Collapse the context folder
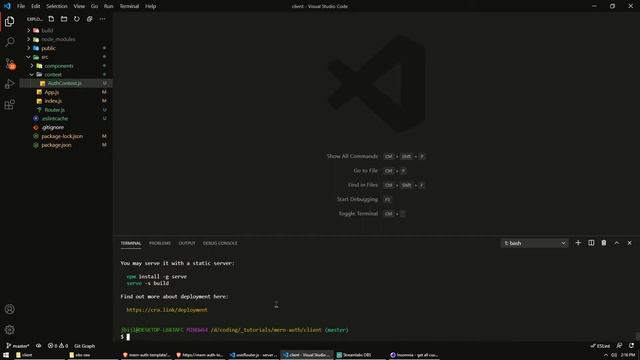 pyautogui.click(x=53, y=75)
